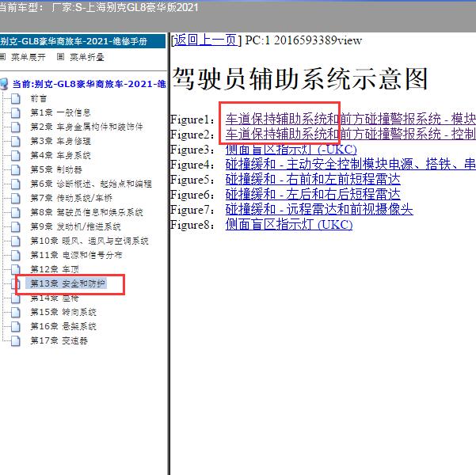The height and width of the screenshot is (475, 476).
Task: Click the 别克-GL8豪华商旅车-2021-维修手册 panel header
Action: 82,41
